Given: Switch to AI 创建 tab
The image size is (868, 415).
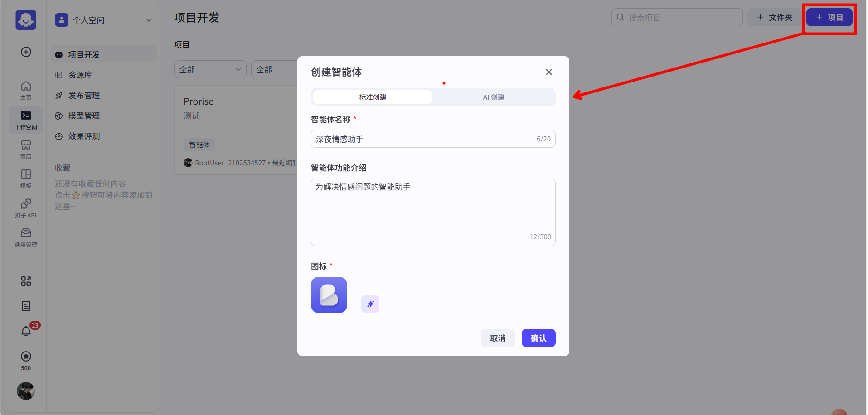Looking at the screenshot, I should point(493,97).
